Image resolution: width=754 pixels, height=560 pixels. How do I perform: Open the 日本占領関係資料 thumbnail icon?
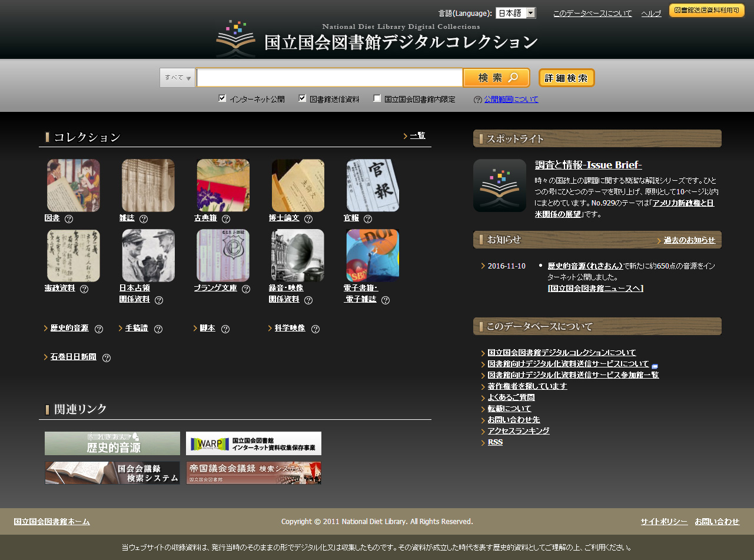(148, 255)
